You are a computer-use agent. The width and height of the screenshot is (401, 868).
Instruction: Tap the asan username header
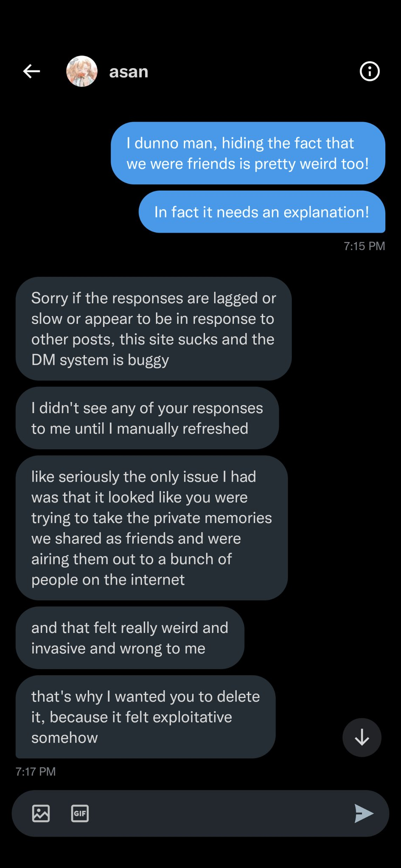click(129, 72)
